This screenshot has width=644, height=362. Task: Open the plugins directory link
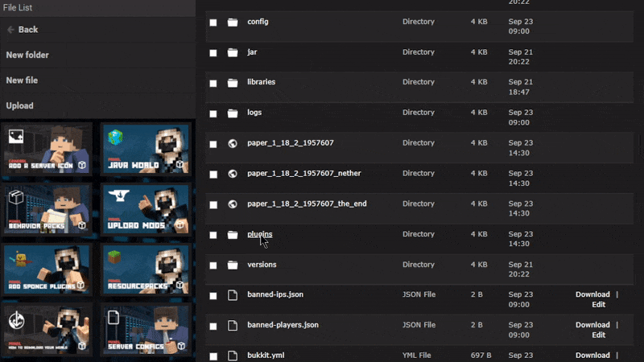259,234
